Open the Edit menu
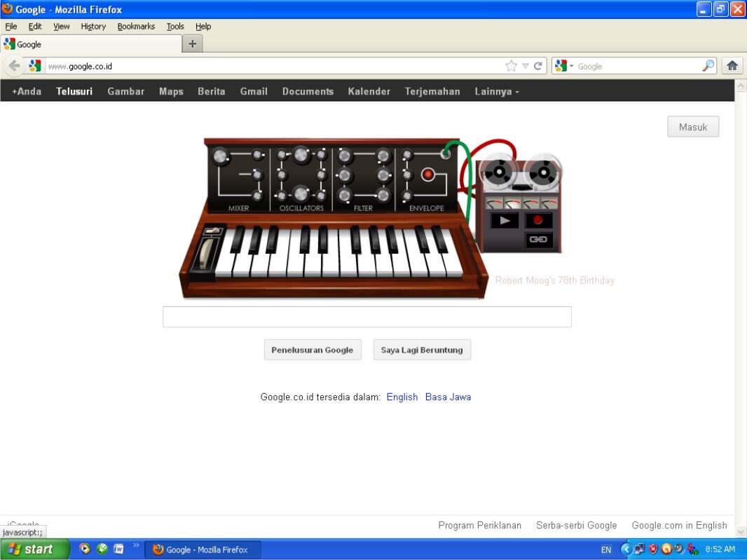The image size is (747, 560). click(35, 26)
